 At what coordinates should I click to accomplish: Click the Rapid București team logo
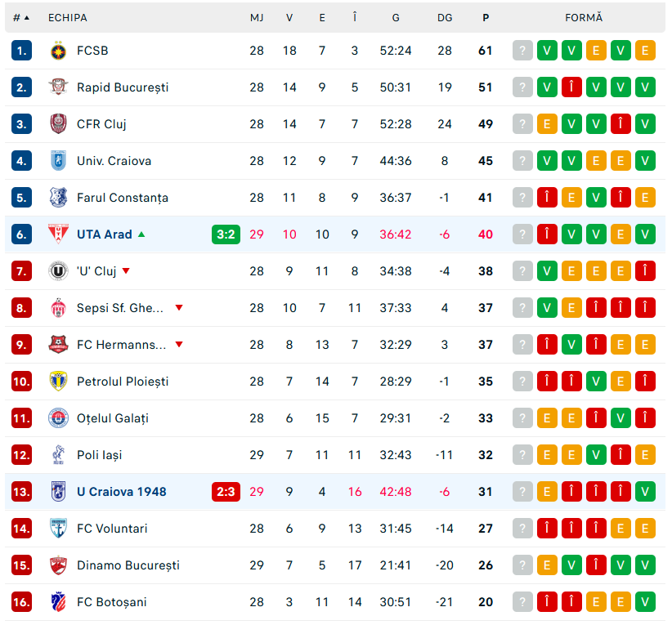point(57,87)
